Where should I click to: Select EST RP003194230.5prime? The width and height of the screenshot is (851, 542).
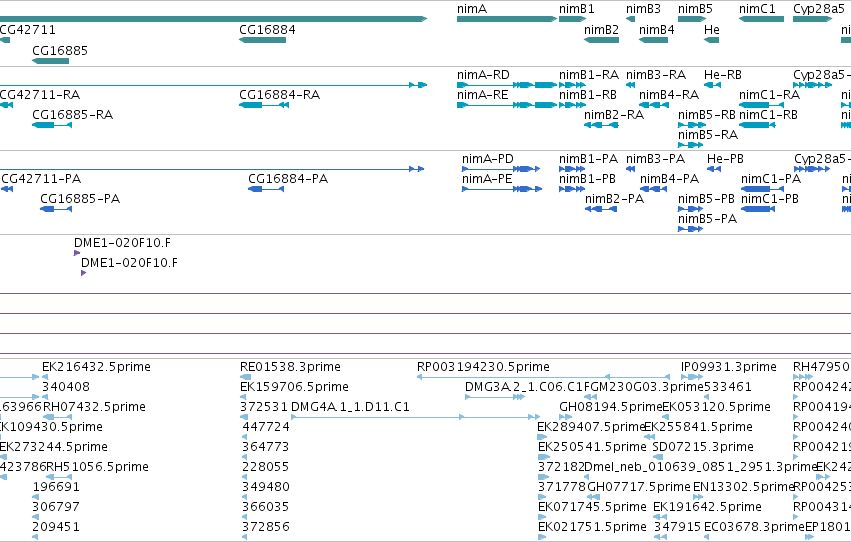(x=543, y=377)
